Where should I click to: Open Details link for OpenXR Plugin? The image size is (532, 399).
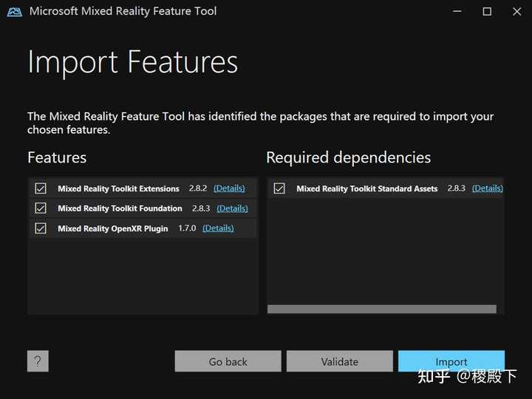pyautogui.click(x=218, y=228)
